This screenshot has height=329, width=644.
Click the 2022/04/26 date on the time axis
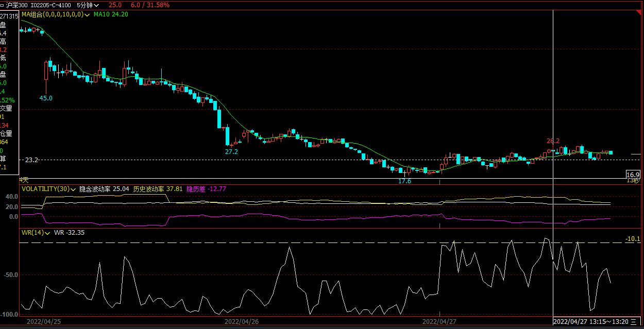242,322
